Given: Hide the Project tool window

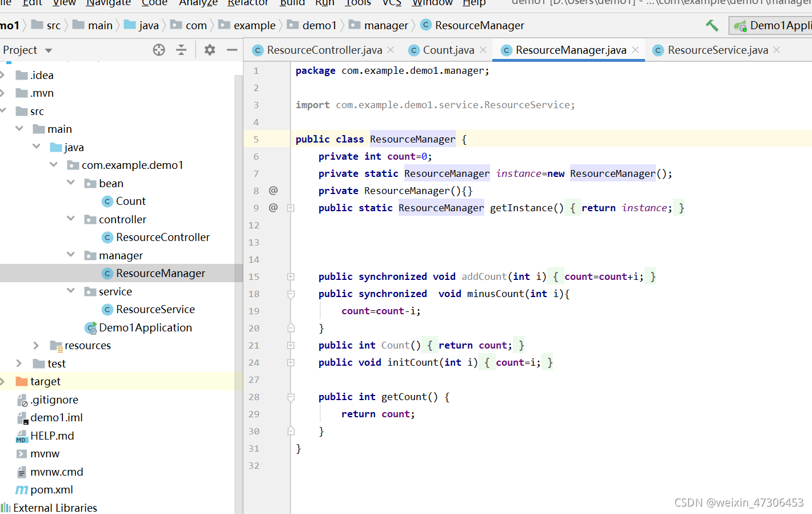Looking at the screenshot, I should 232,50.
